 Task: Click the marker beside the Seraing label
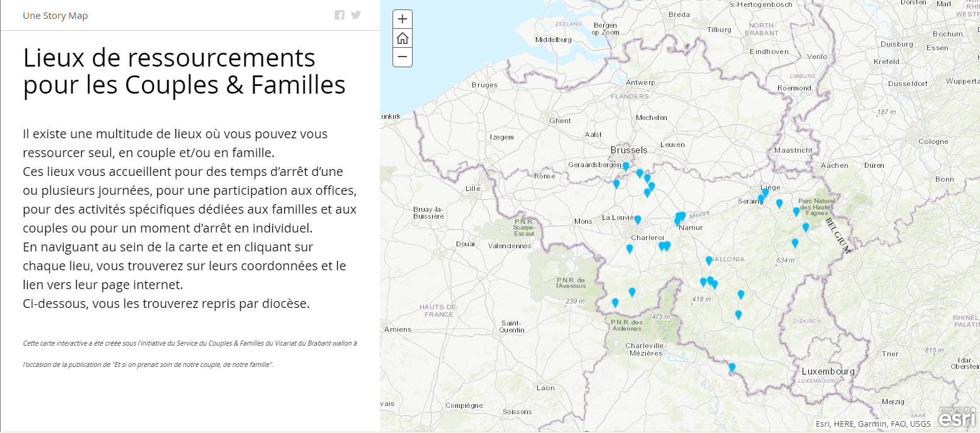[x=761, y=199]
